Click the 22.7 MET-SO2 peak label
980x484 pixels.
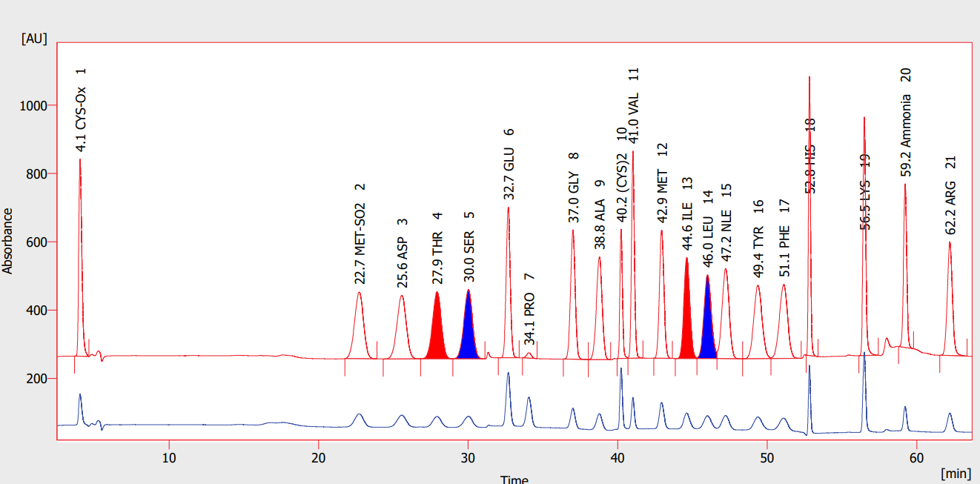[x=360, y=234]
